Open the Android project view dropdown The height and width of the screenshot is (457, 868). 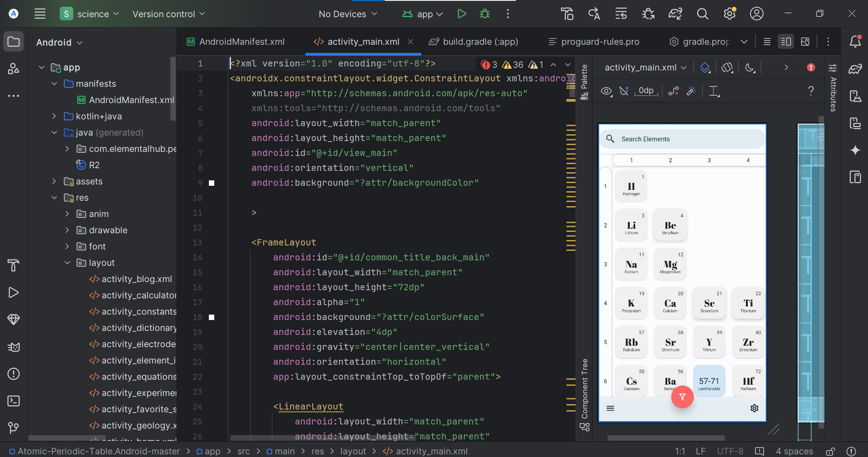59,42
